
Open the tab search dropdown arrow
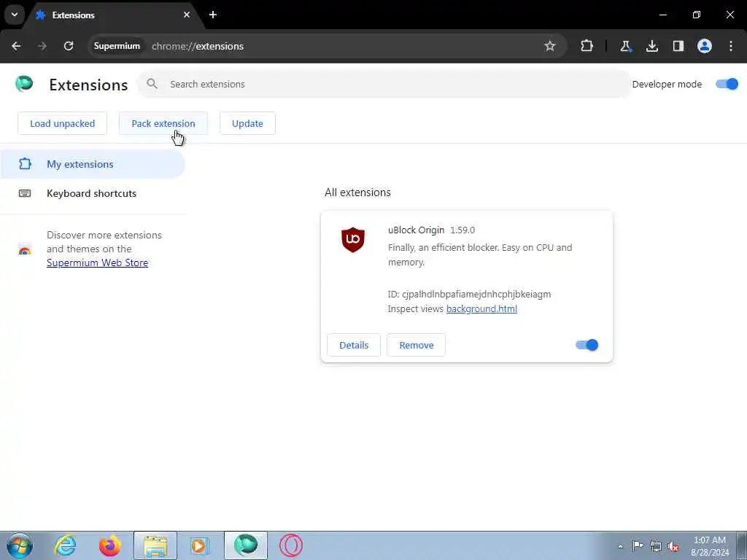(15, 15)
